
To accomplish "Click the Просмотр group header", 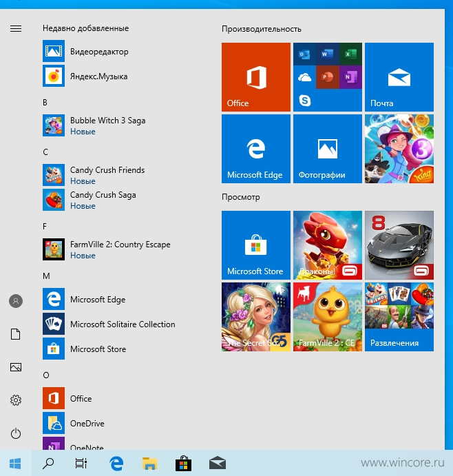I will [x=240, y=197].
